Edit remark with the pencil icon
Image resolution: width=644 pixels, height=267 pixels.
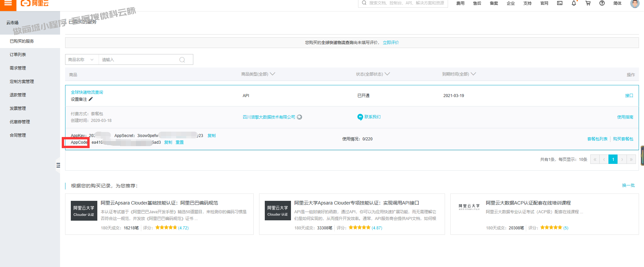click(x=91, y=99)
